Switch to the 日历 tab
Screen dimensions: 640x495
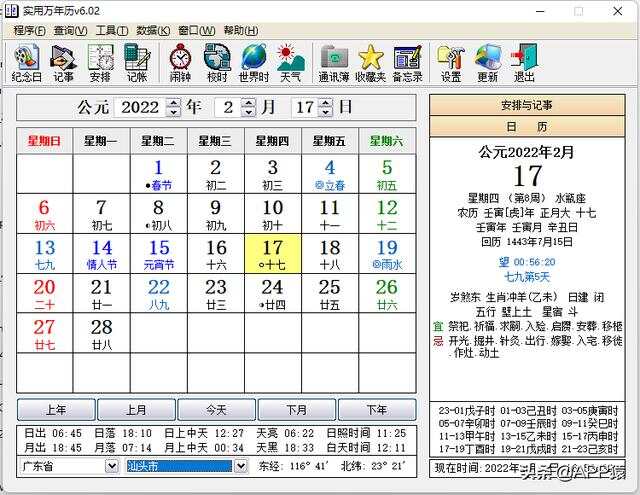coord(527,127)
